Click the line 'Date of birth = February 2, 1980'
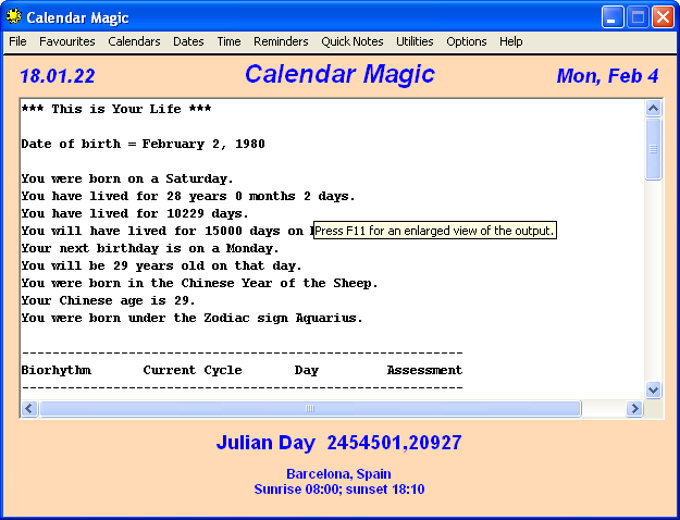 (143, 144)
